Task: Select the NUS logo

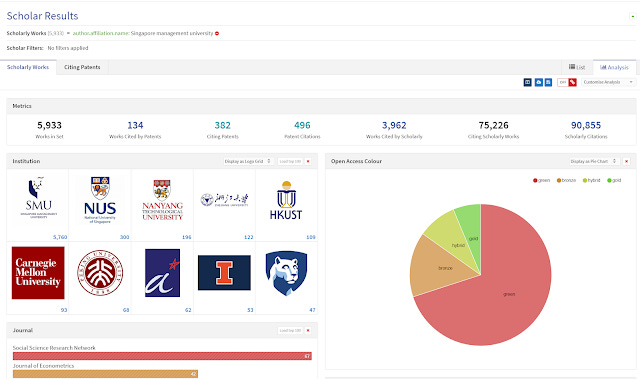Action: tap(100, 200)
